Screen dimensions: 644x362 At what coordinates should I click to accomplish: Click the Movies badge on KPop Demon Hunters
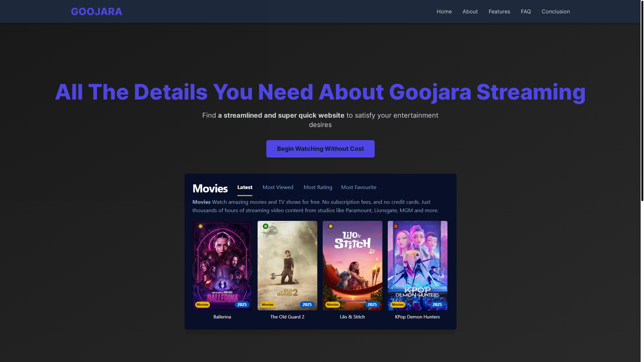pyautogui.click(x=398, y=305)
